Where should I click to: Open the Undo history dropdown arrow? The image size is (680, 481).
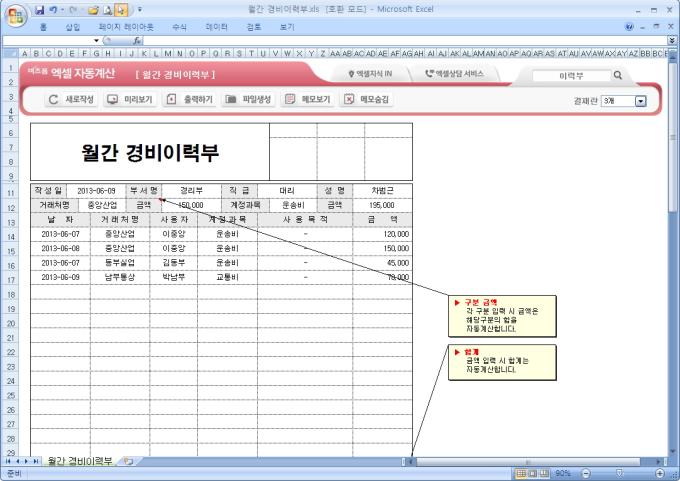[62, 10]
